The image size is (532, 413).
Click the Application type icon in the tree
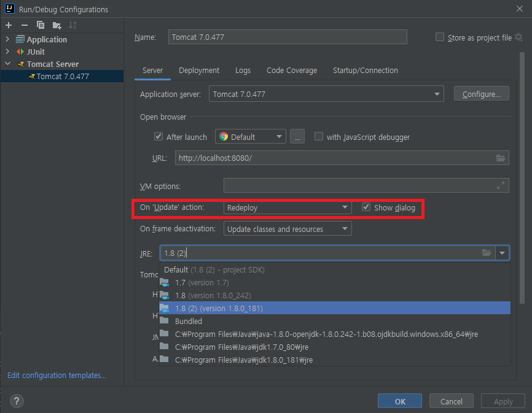20,39
